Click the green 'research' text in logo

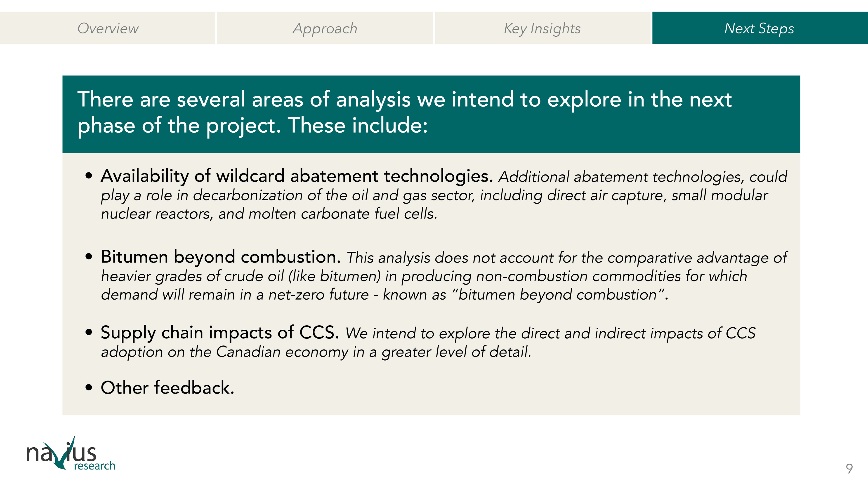click(95, 466)
